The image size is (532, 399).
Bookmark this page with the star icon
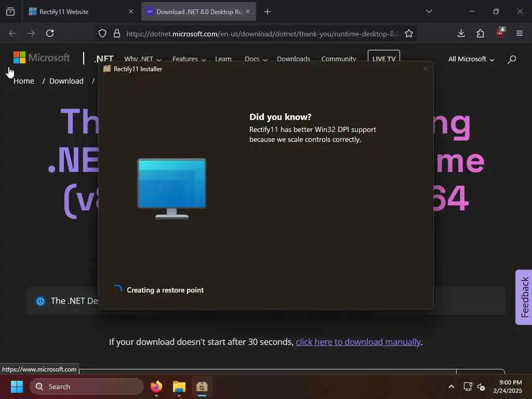point(409,33)
